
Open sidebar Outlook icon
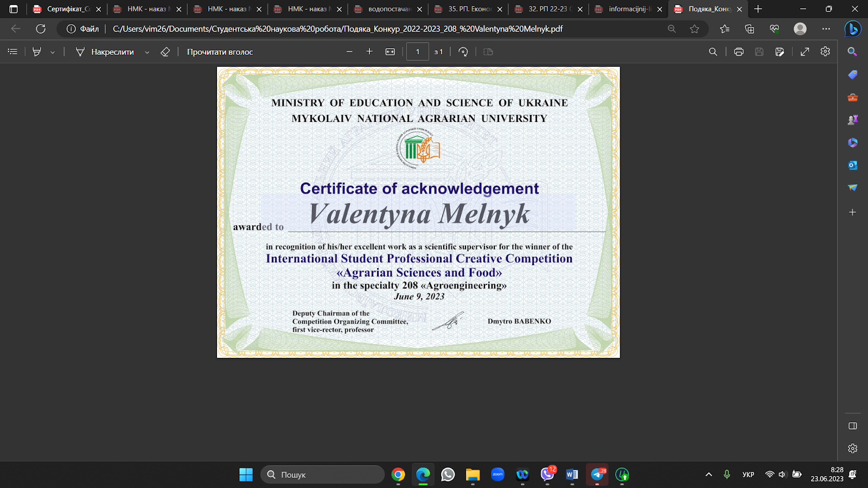(853, 165)
